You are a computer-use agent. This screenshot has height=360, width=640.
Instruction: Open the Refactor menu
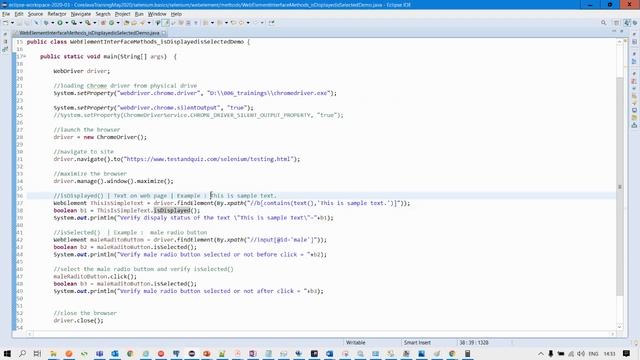(57, 14)
